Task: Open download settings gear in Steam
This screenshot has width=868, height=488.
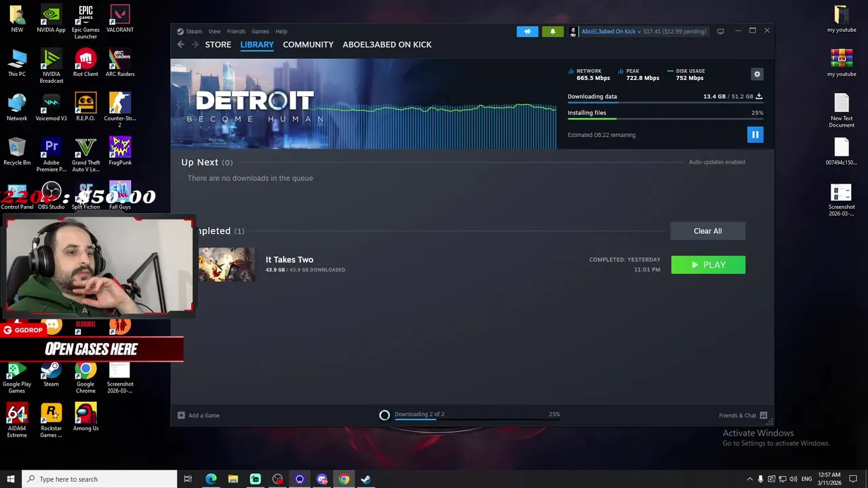Action: [757, 74]
